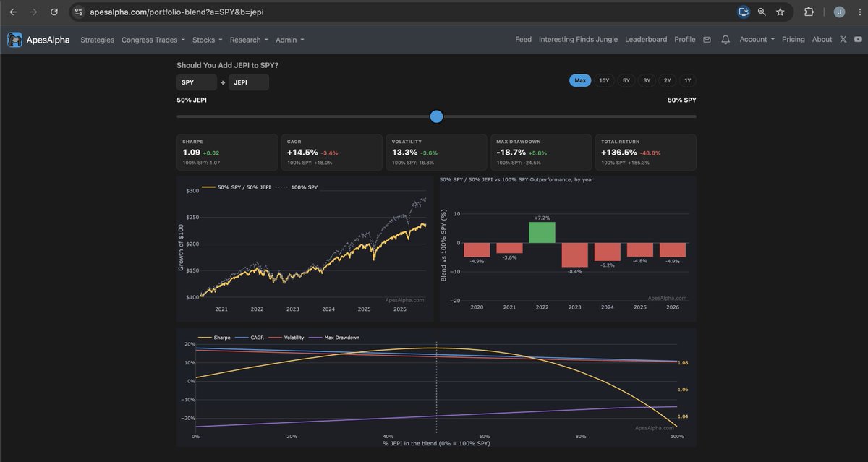The width and height of the screenshot is (868, 462).
Task: Select the 10Y time range
Action: tap(604, 81)
